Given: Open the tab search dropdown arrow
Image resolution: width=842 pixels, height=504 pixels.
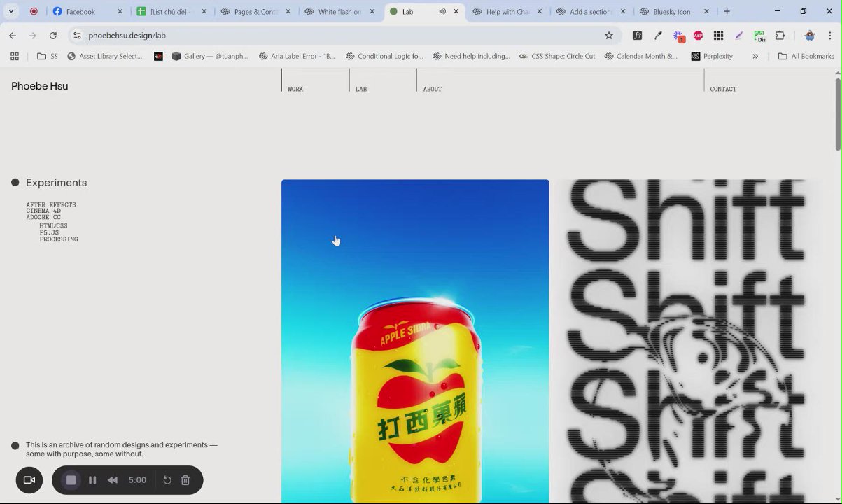Looking at the screenshot, I should click(11, 11).
